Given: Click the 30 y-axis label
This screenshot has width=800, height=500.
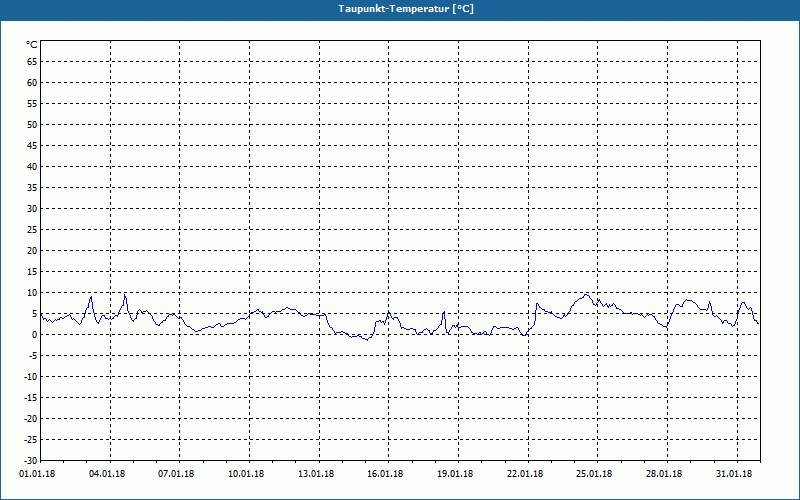Looking at the screenshot, I should [32, 209].
